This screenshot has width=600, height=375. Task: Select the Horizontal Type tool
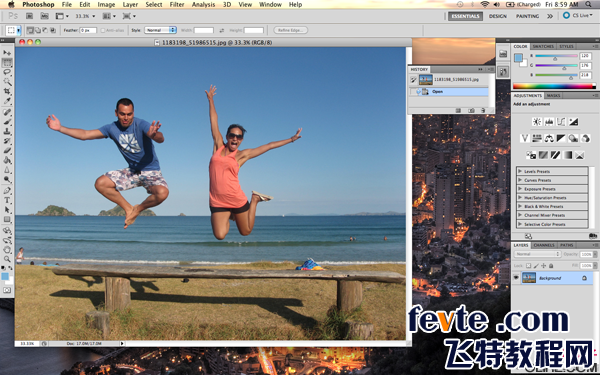click(7, 200)
